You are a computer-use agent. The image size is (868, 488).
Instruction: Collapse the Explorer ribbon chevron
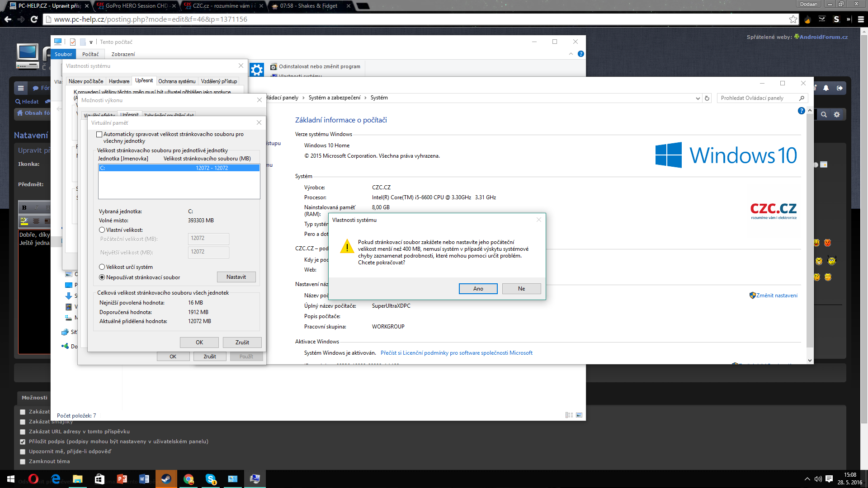571,54
